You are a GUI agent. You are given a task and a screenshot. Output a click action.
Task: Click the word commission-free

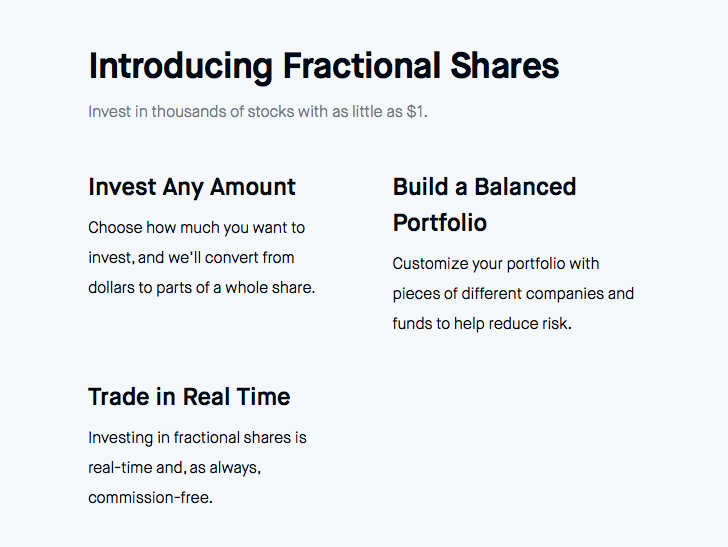coord(150,498)
